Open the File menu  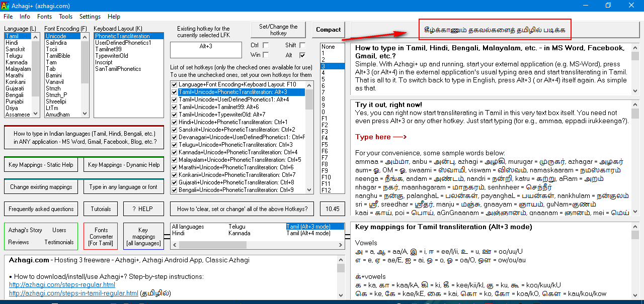point(8,17)
